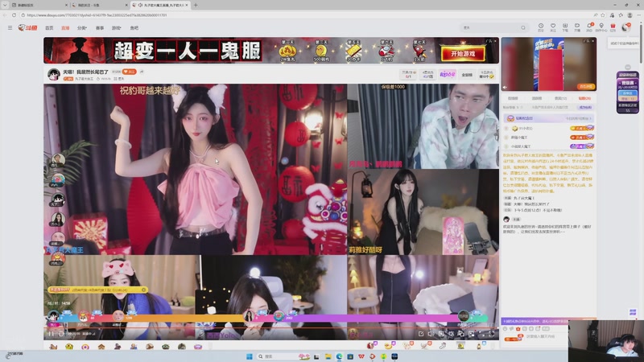Viewport: 644px width, 362px height.
Task: Click the user avatar in Douyu header
Action: click(x=626, y=27)
